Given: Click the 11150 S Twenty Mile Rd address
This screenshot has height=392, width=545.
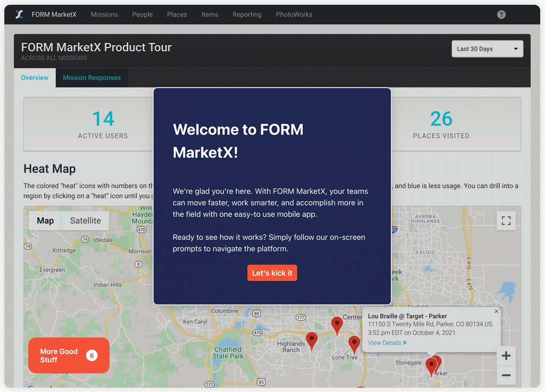Looking at the screenshot, I should click(430, 324).
